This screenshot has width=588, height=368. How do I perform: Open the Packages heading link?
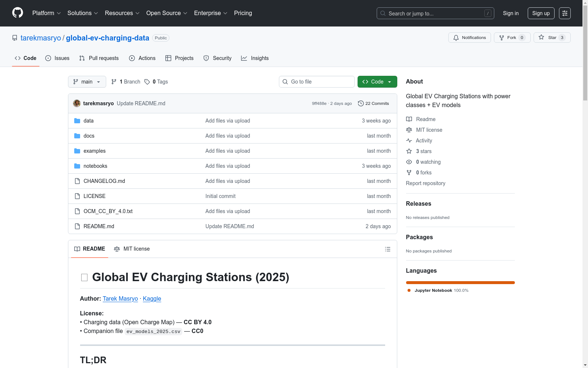click(419, 237)
